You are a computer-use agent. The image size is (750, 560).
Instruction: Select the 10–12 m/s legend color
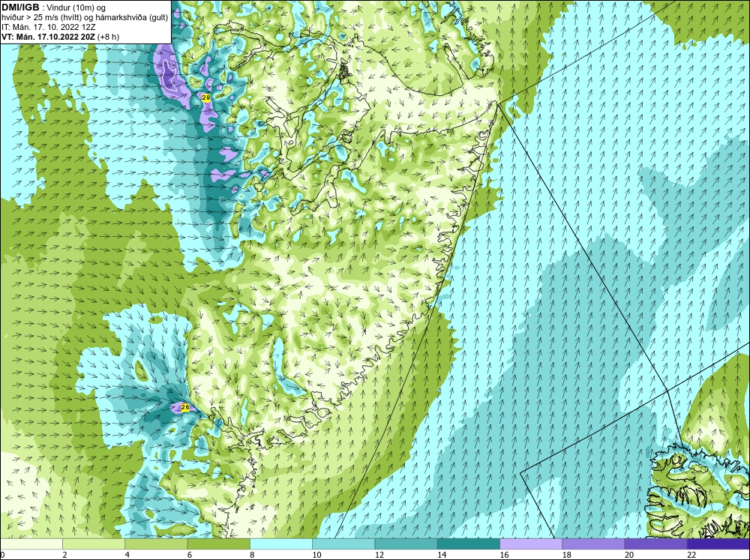(343, 544)
